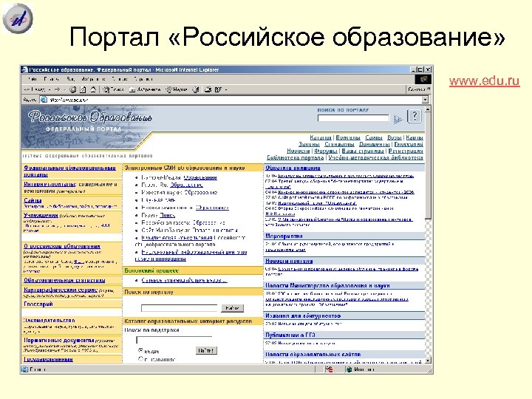Click the vertical scrollbar thumb
The height and width of the screenshot is (399, 532).
click(x=428, y=166)
